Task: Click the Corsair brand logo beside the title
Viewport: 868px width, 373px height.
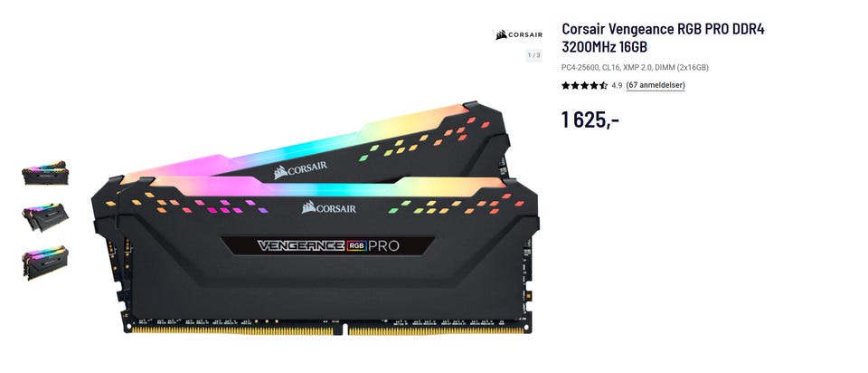Action: (x=519, y=35)
